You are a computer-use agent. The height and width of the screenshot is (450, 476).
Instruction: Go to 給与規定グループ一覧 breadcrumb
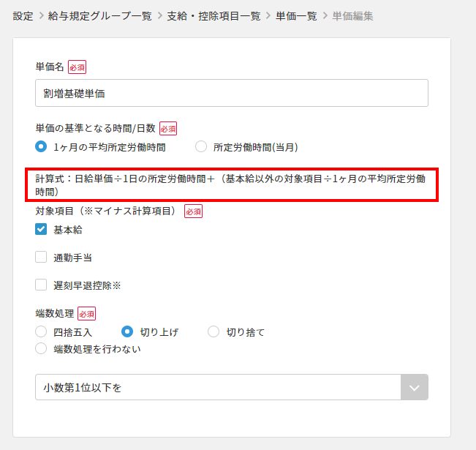coord(98,15)
